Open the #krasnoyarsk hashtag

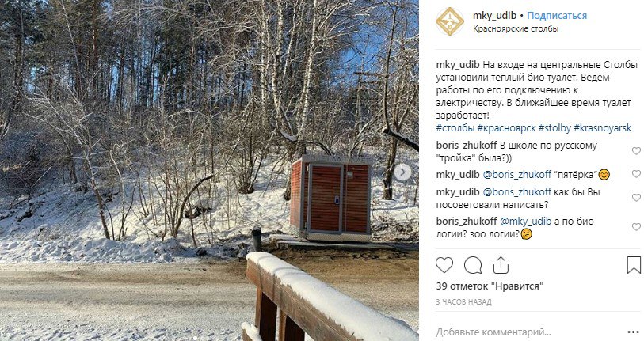pyautogui.click(x=603, y=128)
